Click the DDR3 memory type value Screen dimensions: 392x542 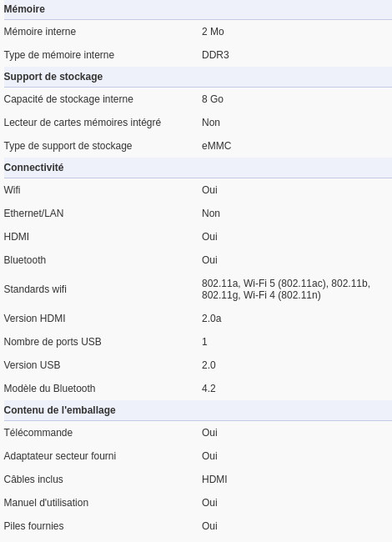click(x=215, y=55)
